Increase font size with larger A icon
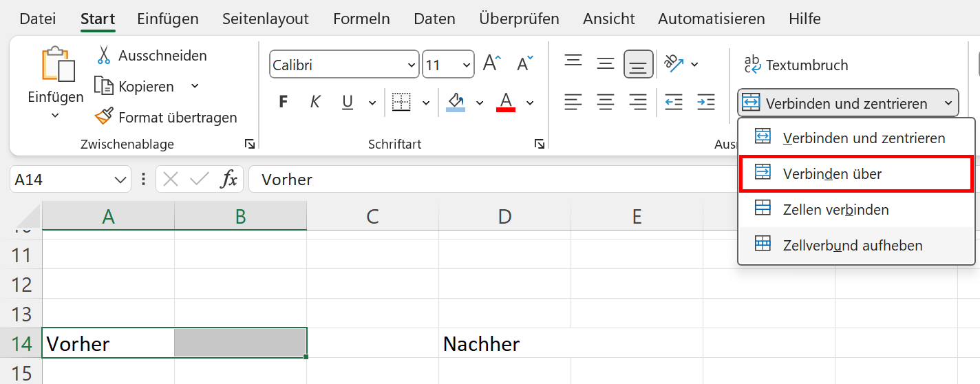Screen dimensions: 980x384 (491, 65)
